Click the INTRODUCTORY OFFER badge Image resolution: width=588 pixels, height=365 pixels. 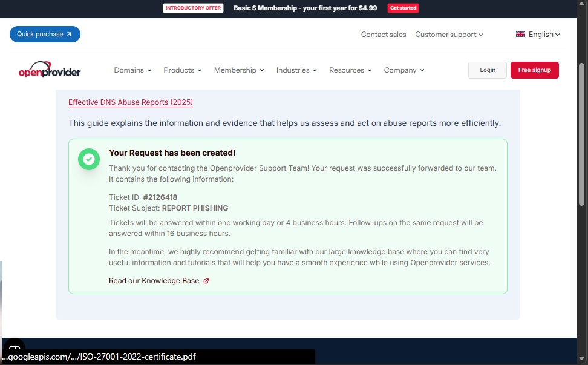coord(193,8)
